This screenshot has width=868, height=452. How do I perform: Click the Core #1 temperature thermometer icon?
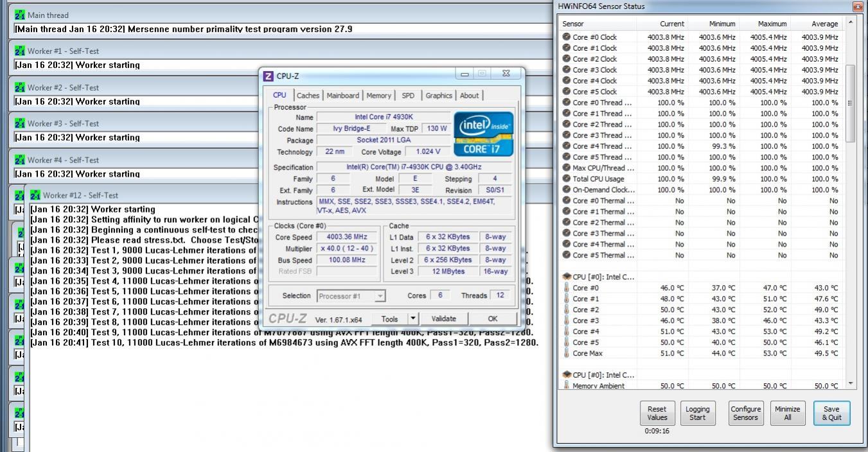[x=567, y=299]
